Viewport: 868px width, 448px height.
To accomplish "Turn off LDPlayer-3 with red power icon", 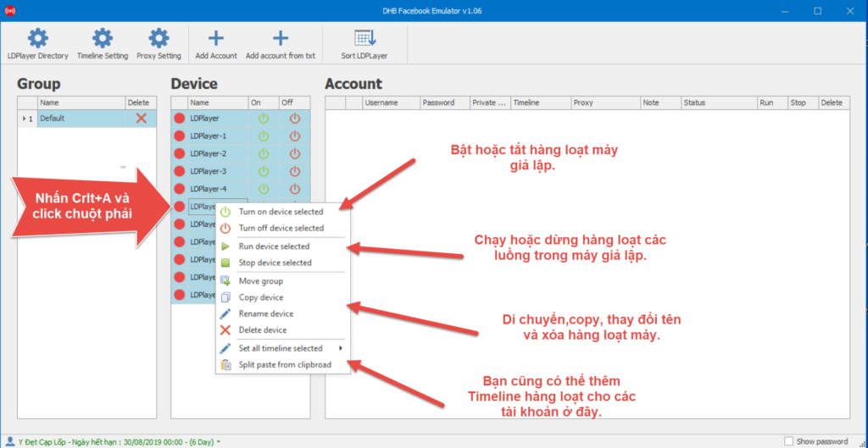I will click(x=295, y=171).
